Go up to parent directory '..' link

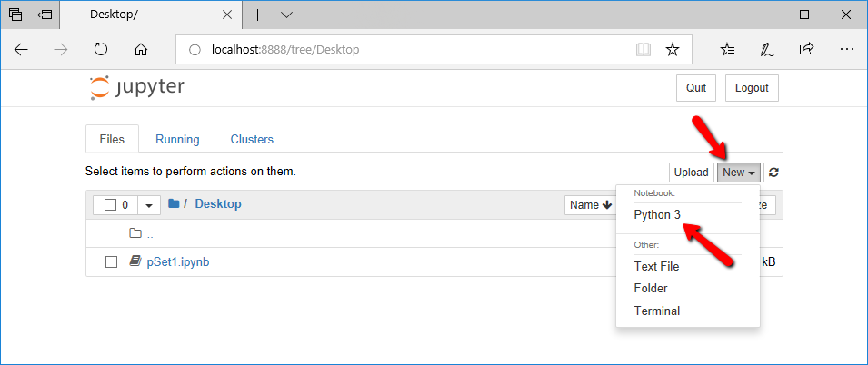150,234
